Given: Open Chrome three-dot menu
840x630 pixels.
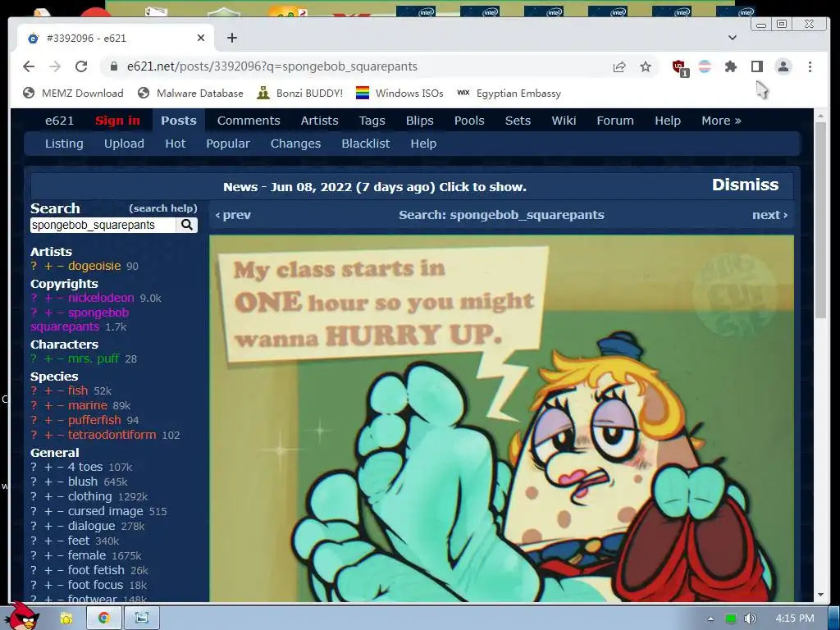Looking at the screenshot, I should tap(810, 66).
